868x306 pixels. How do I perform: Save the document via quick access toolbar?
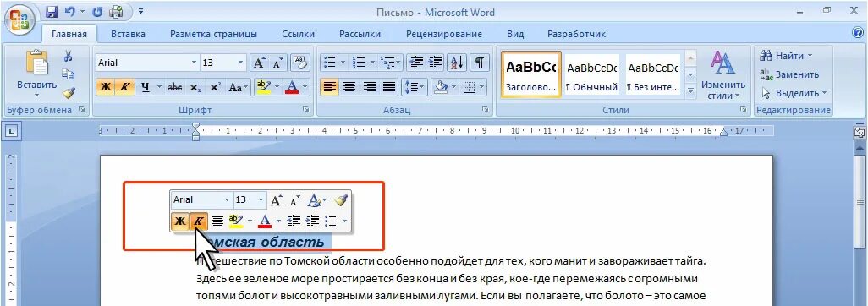pos(52,11)
